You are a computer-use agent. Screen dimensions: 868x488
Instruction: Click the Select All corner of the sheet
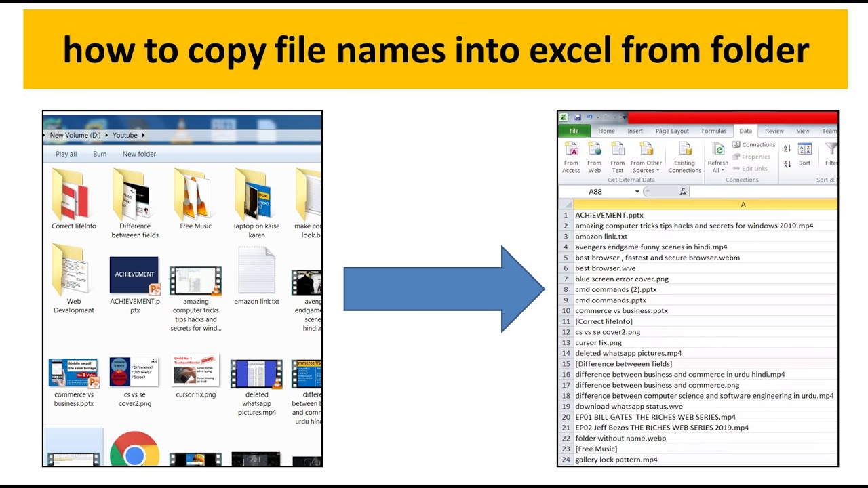click(x=566, y=205)
